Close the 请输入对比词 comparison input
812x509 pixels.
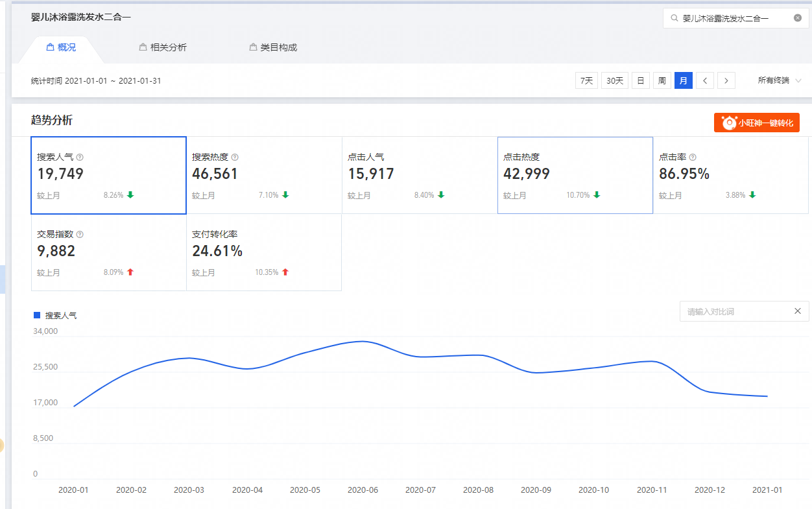point(798,311)
